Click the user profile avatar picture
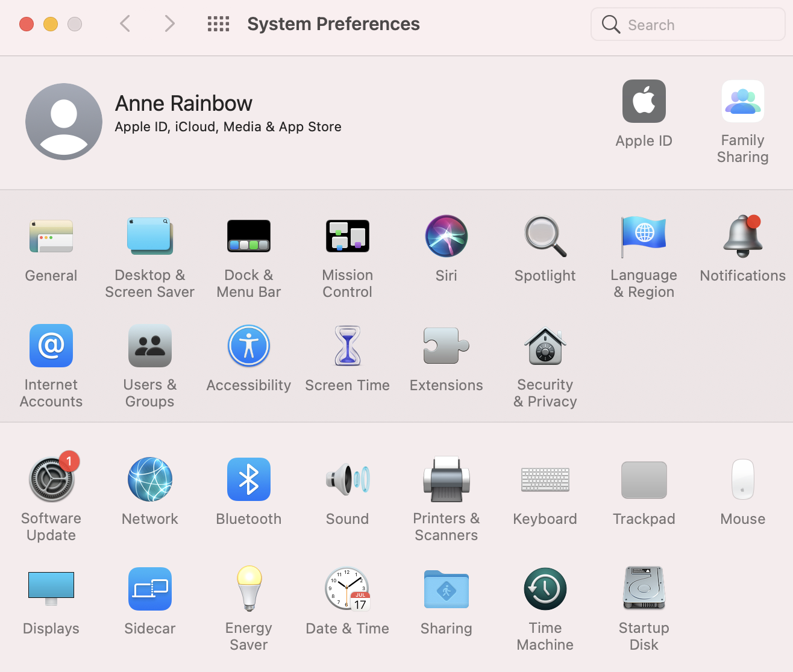 pos(64,122)
